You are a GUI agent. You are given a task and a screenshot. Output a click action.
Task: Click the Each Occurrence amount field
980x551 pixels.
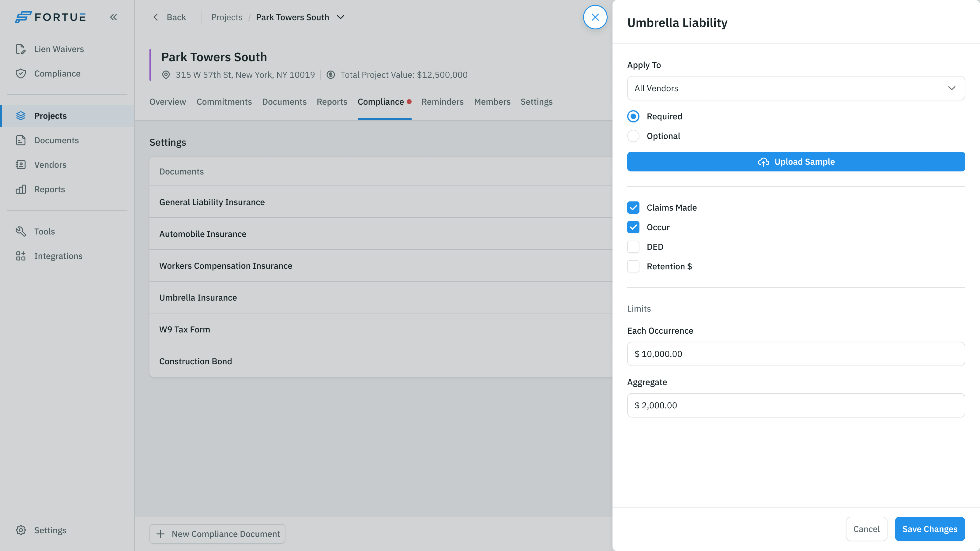[x=796, y=354]
